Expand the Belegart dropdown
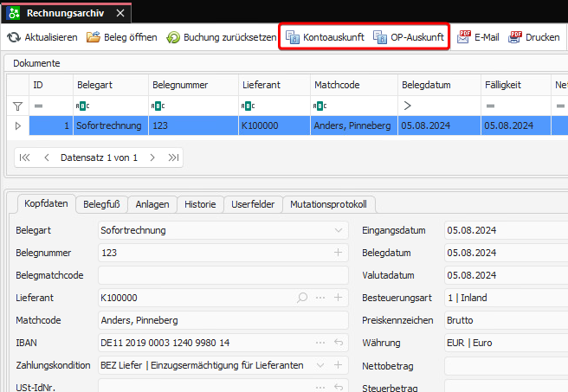 [339, 230]
